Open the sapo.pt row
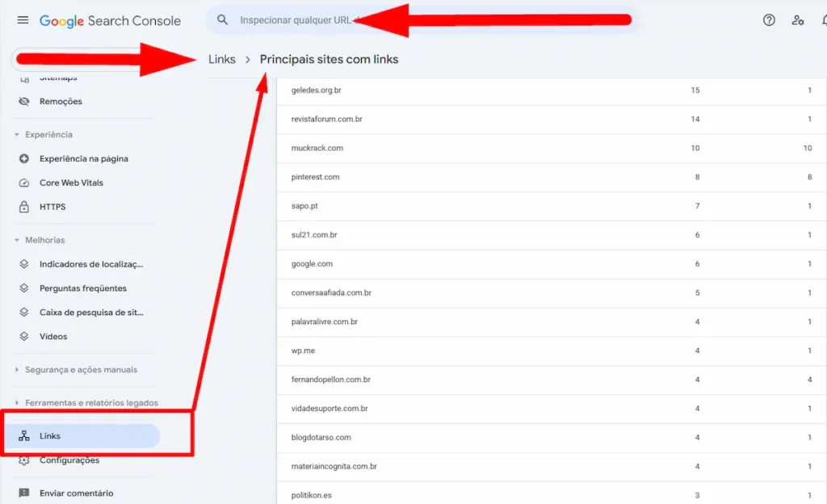 pos(552,206)
